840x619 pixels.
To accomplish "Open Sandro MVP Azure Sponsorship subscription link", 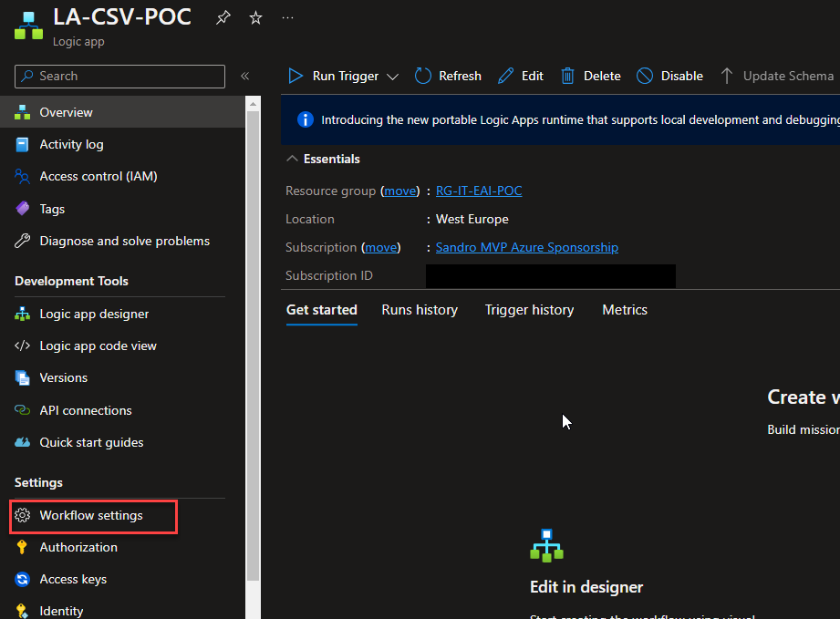I will (526, 247).
